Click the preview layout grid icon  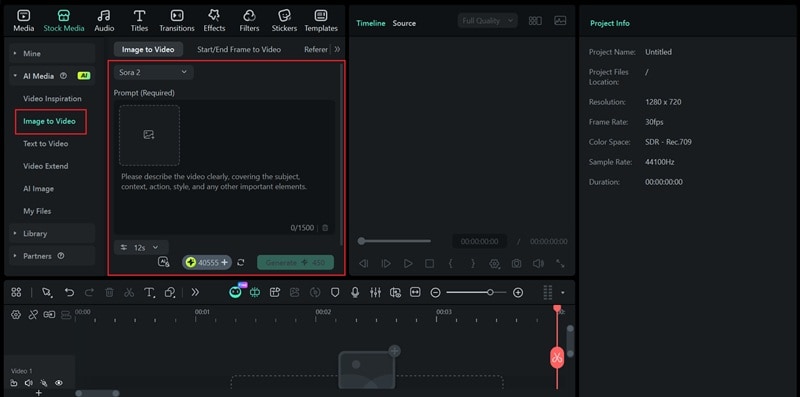coord(535,20)
